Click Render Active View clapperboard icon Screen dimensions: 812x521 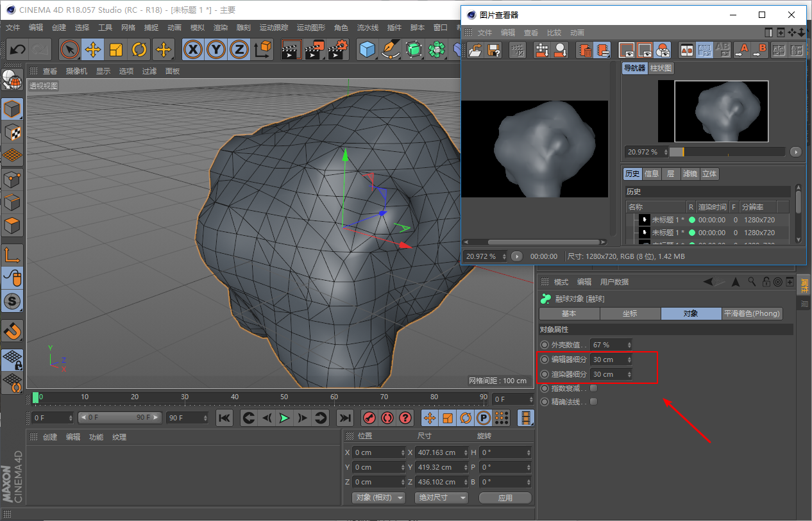pyautogui.click(x=292, y=49)
